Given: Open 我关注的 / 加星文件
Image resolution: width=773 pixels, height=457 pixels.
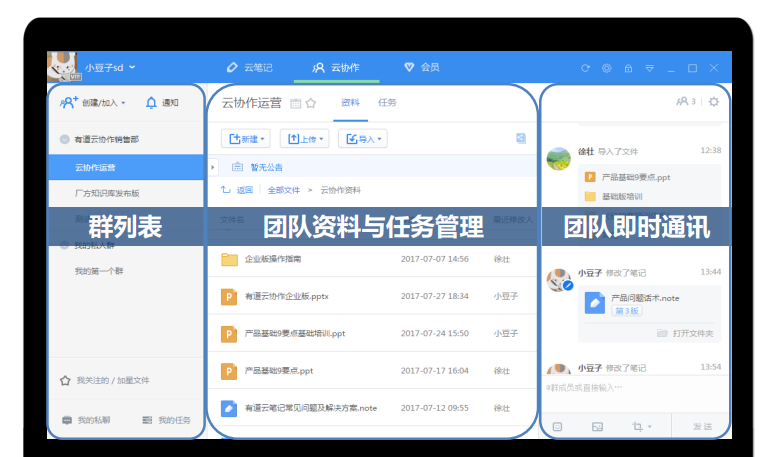Looking at the screenshot, I should point(105,380).
